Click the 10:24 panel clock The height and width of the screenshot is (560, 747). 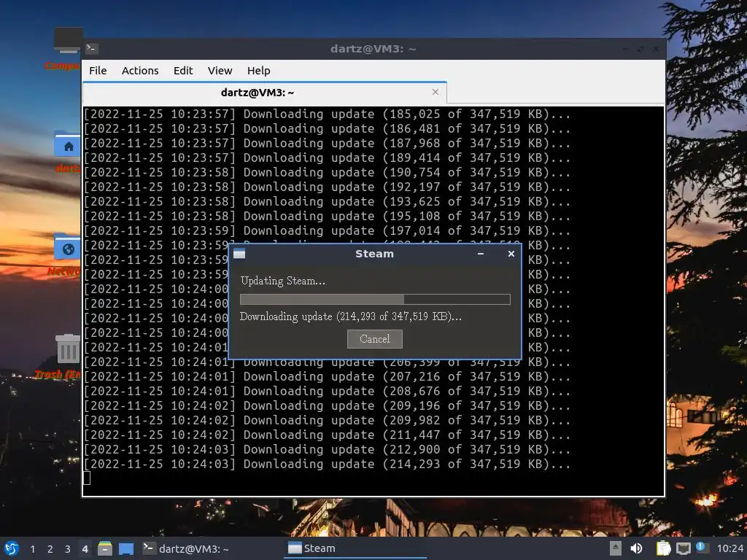pos(729,548)
